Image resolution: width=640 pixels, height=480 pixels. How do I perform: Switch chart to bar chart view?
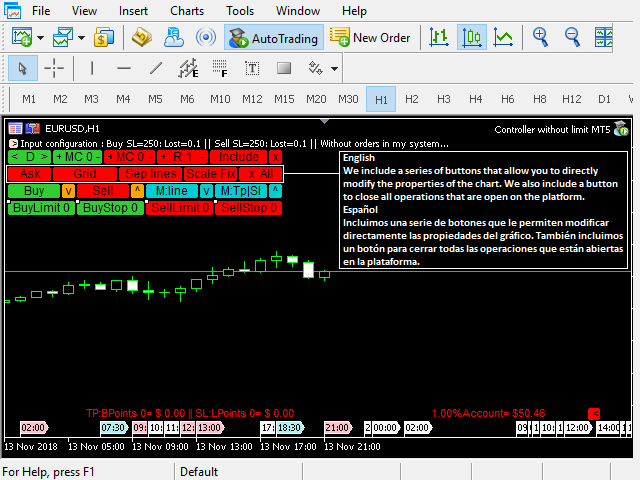click(x=439, y=38)
